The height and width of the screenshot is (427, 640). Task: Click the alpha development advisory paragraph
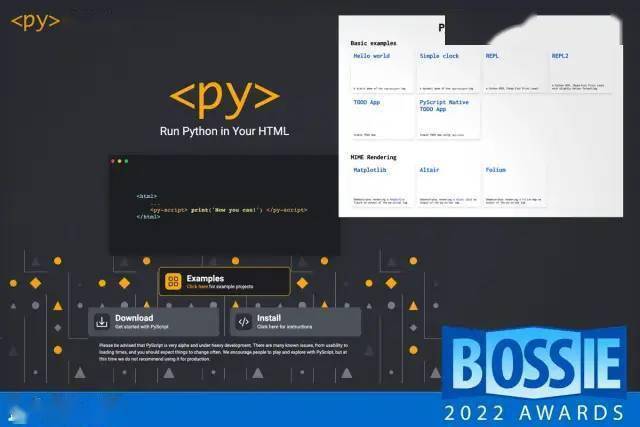pos(223,352)
